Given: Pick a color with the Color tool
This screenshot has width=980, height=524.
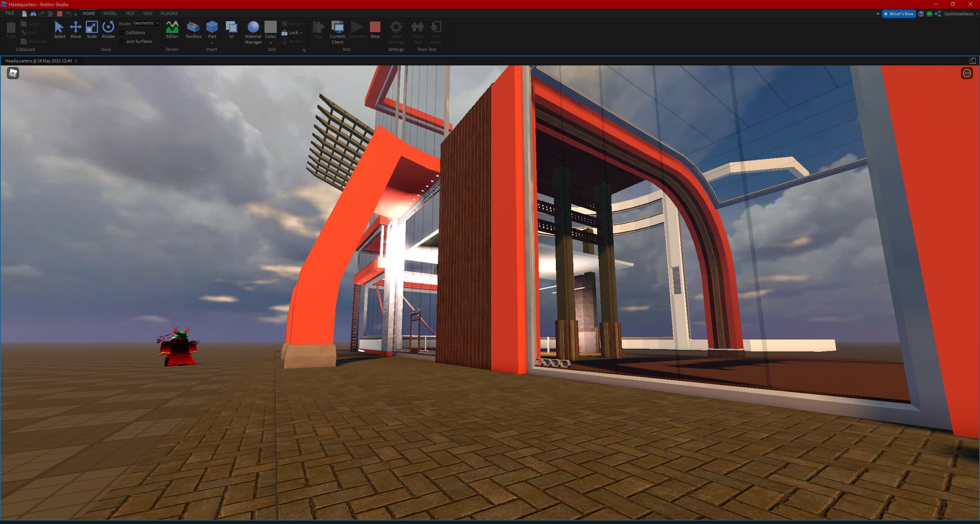Looking at the screenshot, I should tap(271, 30).
